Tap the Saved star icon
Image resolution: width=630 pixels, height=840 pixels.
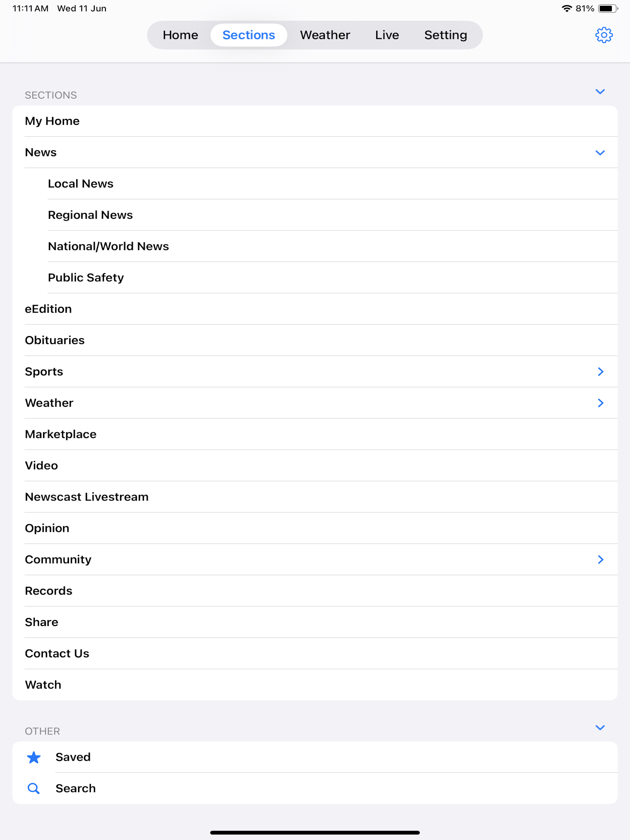tap(34, 757)
